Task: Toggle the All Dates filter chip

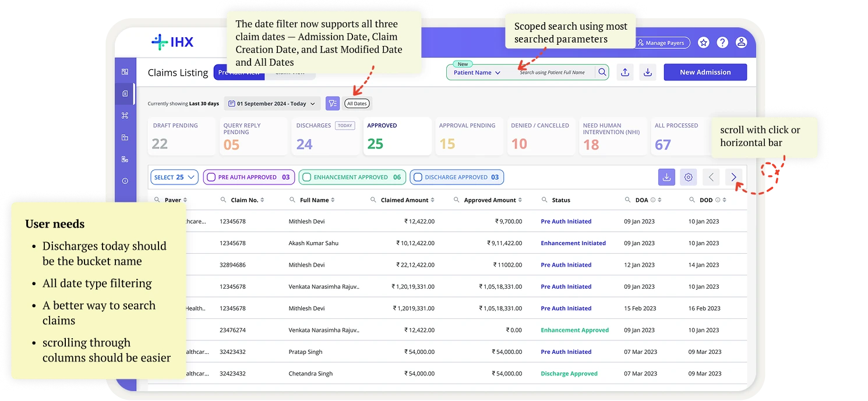Action: click(x=357, y=104)
